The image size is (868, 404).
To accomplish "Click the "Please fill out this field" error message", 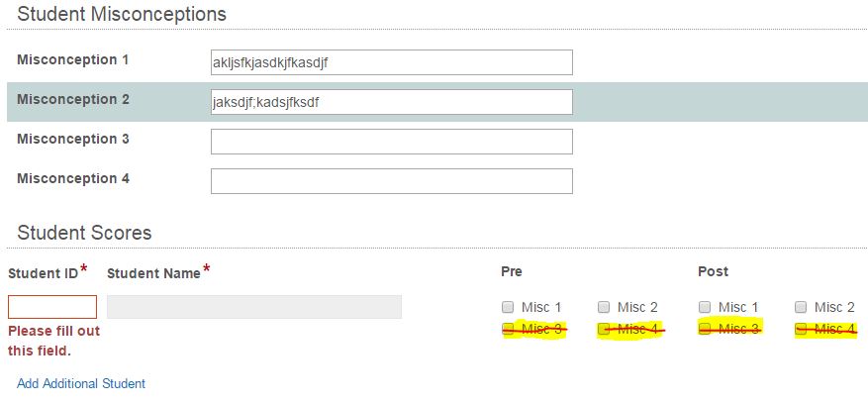I will [53, 340].
